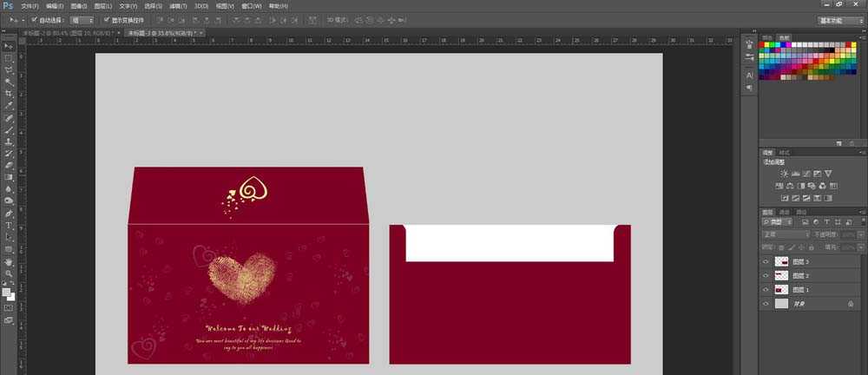Image resolution: width=868 pixels, height=375 pixels.
Task: Select the Zoom tool
Action: [x=9, y=273]
